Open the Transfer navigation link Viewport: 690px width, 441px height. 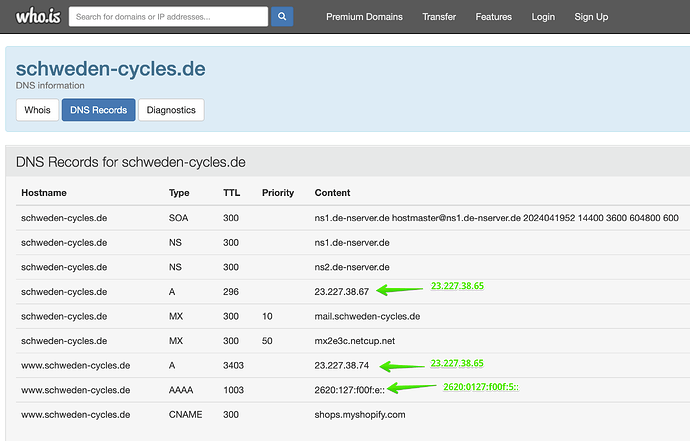coord(439,17)
